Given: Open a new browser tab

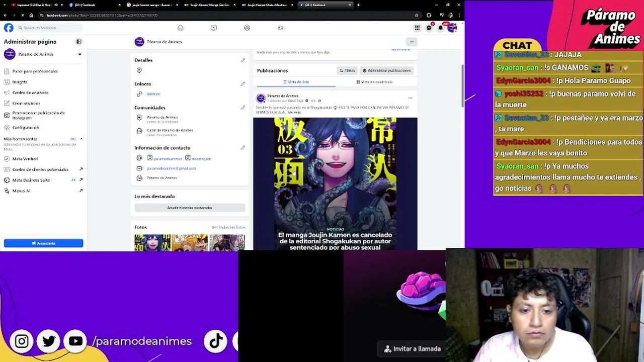Looking at the screenshot, I should (x=358, y=5).
